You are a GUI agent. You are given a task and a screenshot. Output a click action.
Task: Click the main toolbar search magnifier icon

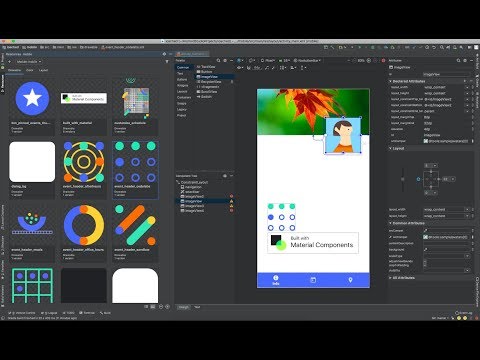(441, 48)
